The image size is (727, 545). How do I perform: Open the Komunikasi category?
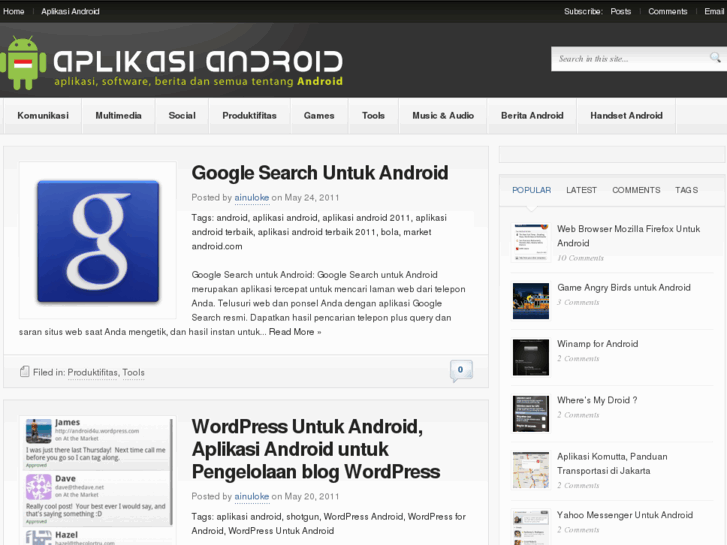point(43,115)
